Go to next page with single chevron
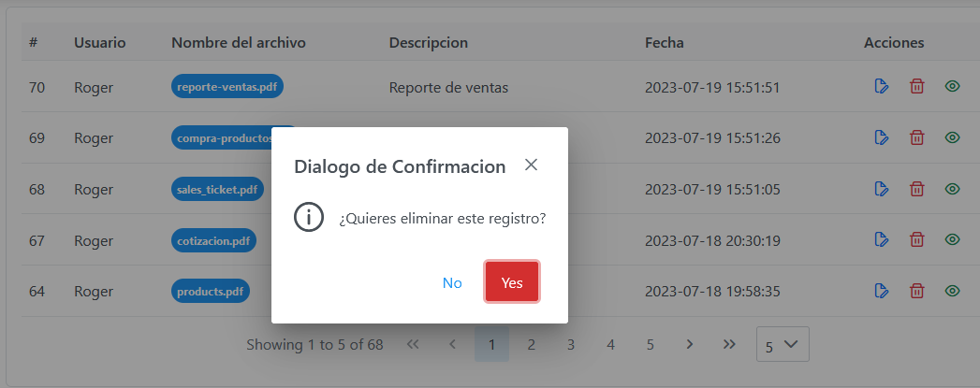 (x=690, y=344)
